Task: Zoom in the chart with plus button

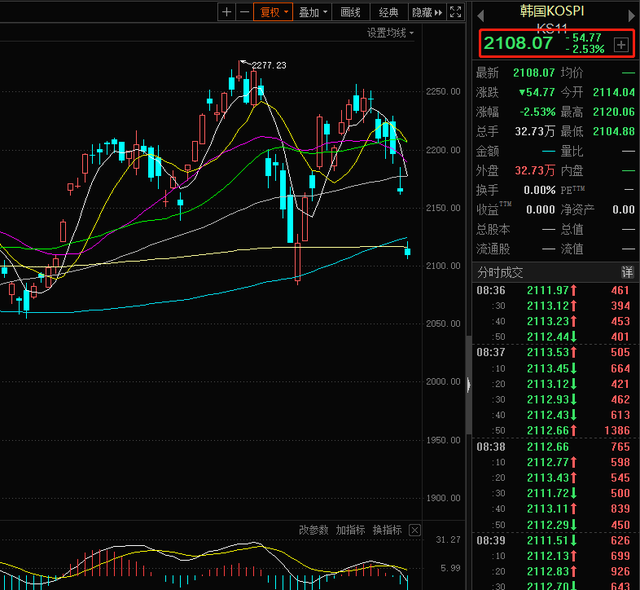Action: pyautogui.click(x=227, y=12)
